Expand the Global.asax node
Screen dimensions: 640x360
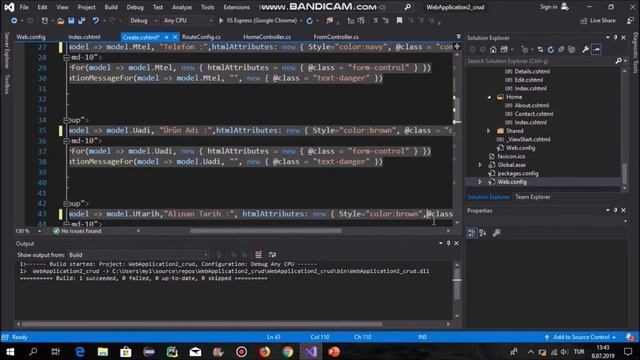tap(480, 165)
